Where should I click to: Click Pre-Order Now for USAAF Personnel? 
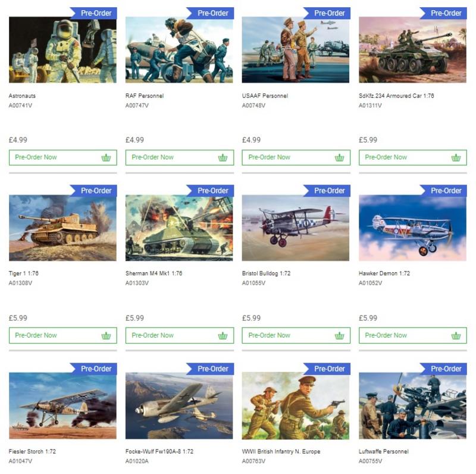click(296, 157)
